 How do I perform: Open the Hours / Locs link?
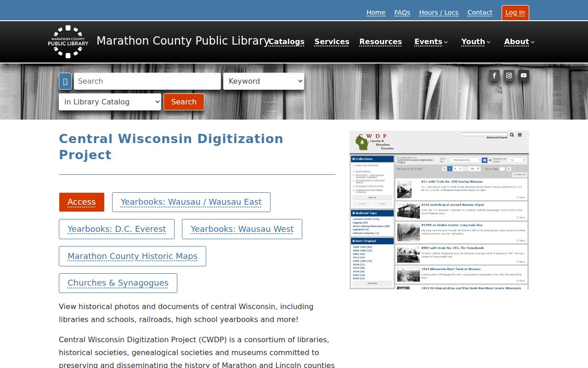tap(439, 13)
